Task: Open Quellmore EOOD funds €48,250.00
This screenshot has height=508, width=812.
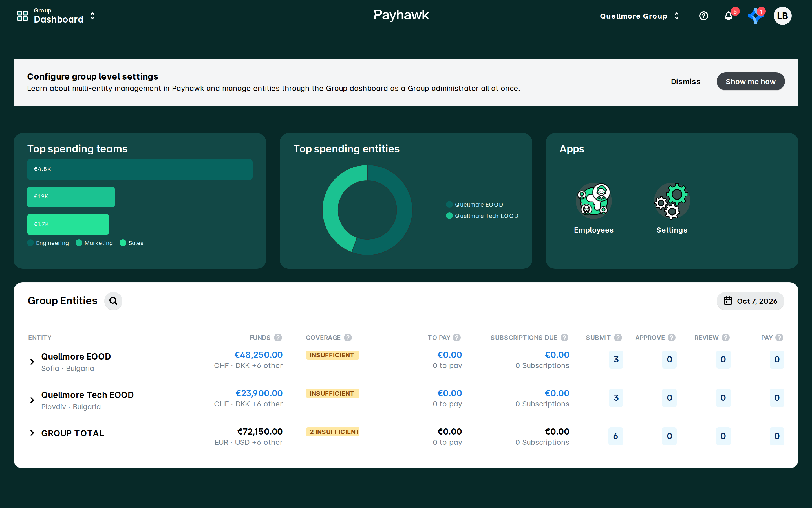Action: point(258,355)
